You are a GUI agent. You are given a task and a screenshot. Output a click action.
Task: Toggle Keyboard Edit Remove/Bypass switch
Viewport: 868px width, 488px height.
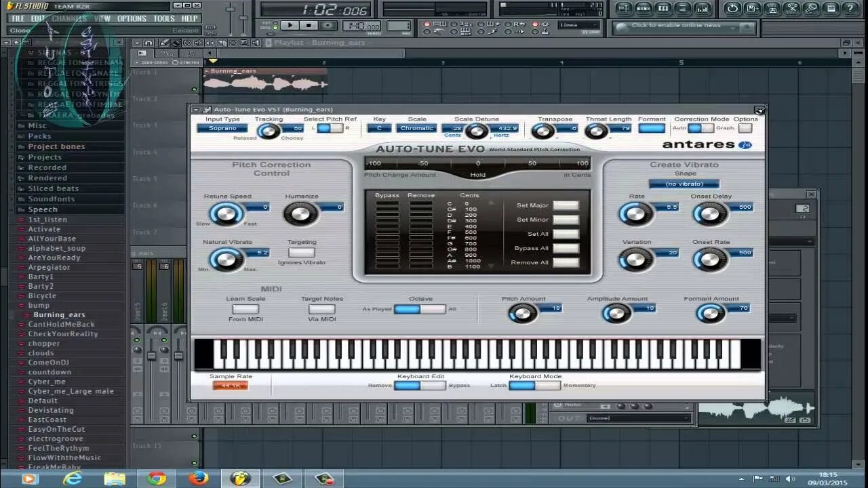pyautogui.click(x=420, y=385)
